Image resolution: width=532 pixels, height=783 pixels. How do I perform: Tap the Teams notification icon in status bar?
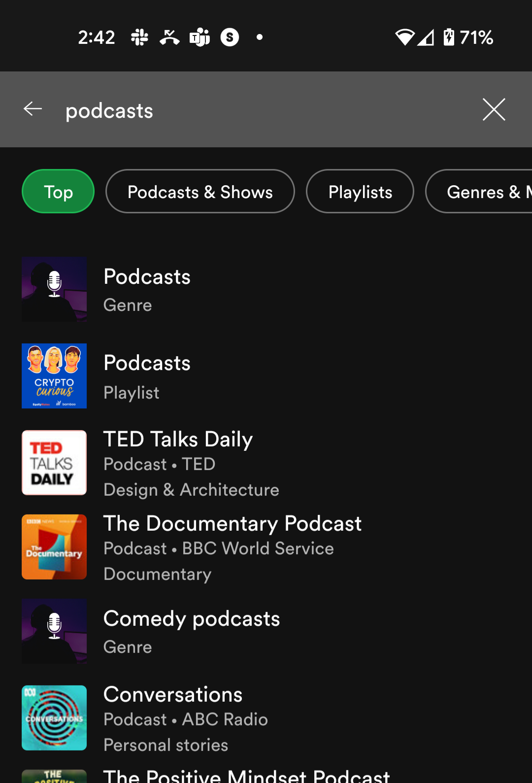click(199, 37)
